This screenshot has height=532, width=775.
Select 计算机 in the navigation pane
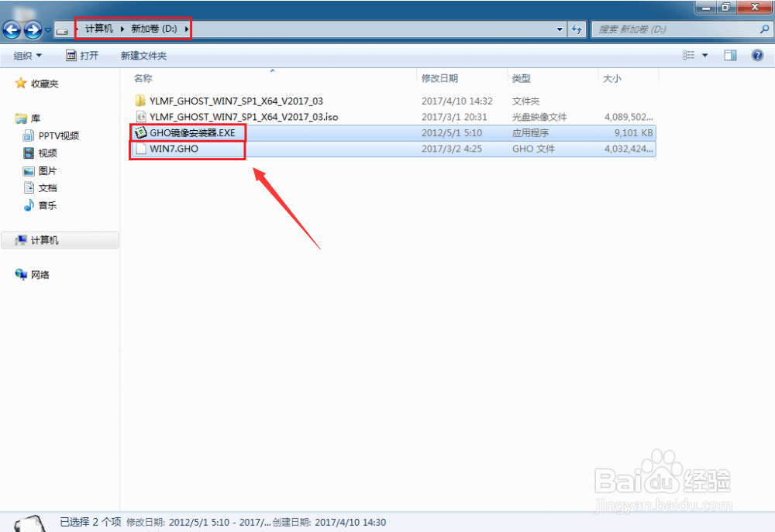[60, 240]
